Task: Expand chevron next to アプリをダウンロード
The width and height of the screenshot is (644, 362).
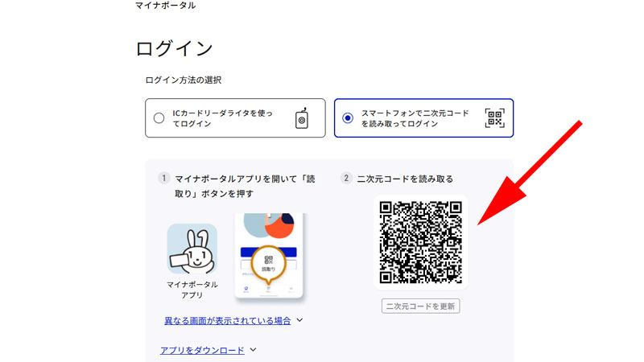Action: coord(253,350)
